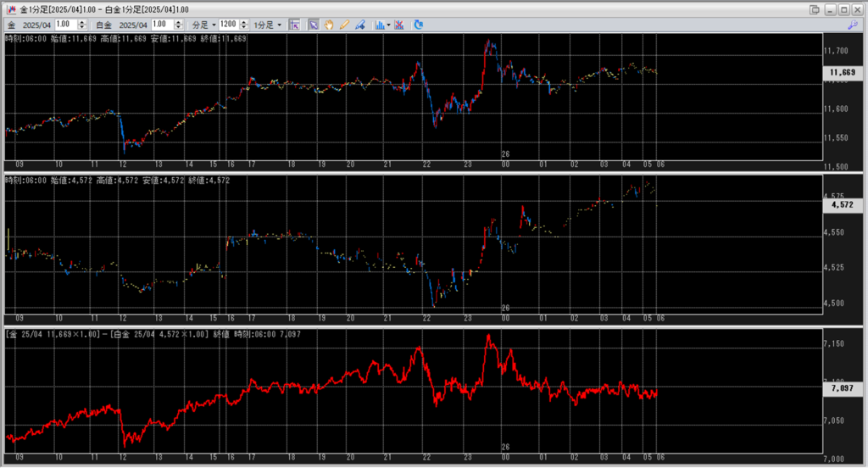This screenshot has height=468, width=868.
Task: Activate the hand pan tool
Action: click(329, 25)
